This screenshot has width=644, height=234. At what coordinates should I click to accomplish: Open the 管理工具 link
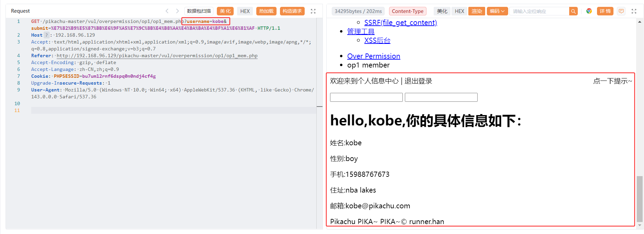tap(361, 32)
